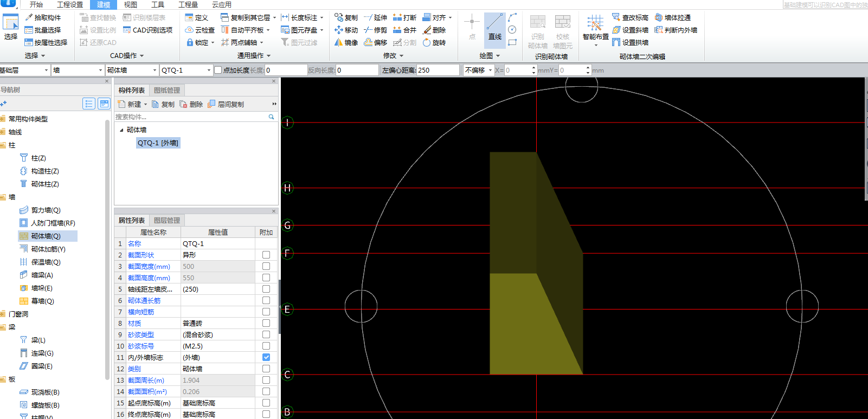Click the 长度标注 length dimension tool
This screenshot has width=868, height=419.
click(x=302, y=17)
